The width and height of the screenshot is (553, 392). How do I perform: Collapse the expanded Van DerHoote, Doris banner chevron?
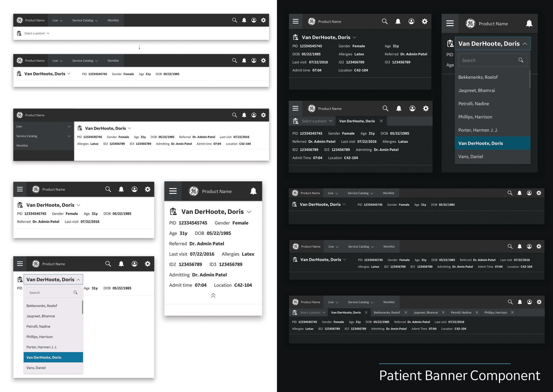point(213,296)
